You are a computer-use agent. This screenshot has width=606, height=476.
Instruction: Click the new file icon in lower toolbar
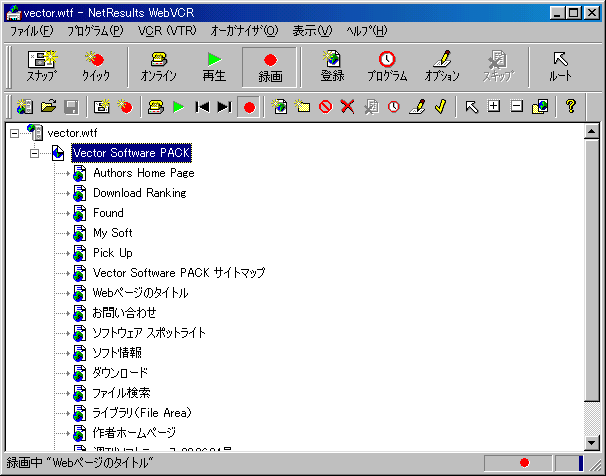click(25, 106)
